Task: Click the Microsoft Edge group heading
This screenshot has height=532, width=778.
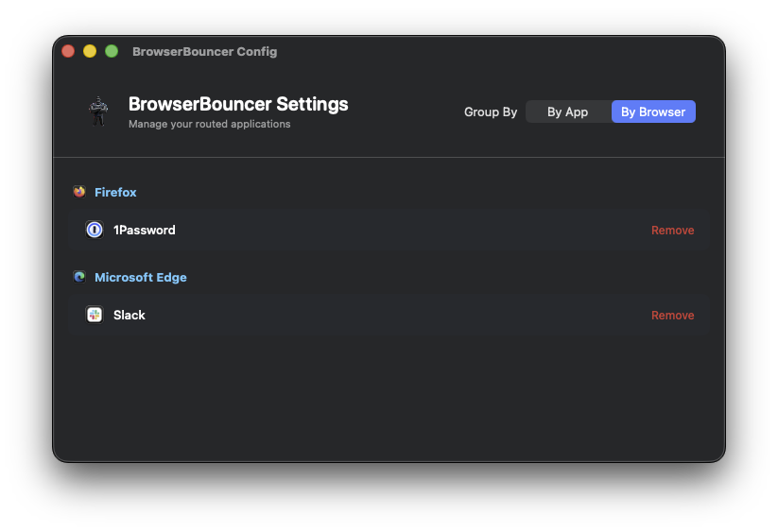Action: click(141, 277)
